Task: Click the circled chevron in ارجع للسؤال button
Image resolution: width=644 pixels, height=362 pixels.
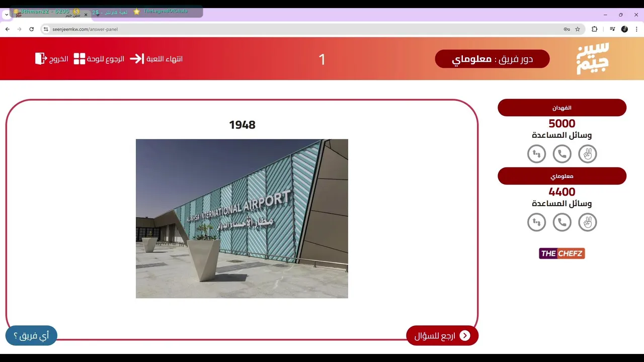Action: [465, 336]
